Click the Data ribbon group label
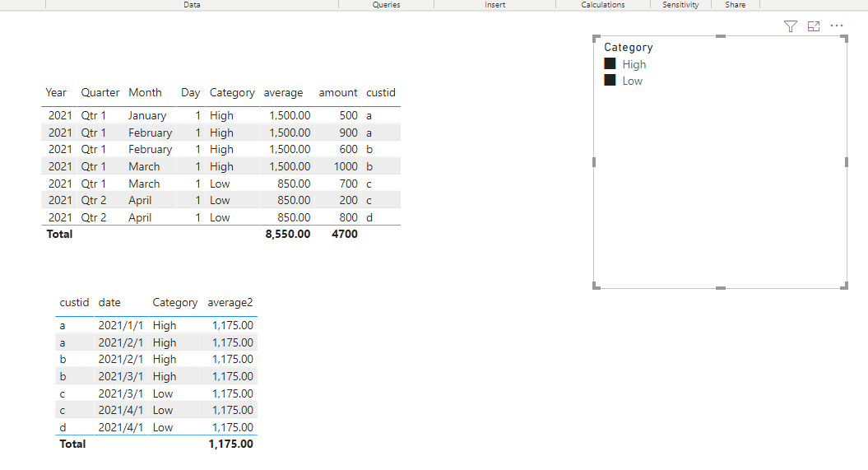Image resolution: width=868 pixels, height=470 pixels. point(192,4)
